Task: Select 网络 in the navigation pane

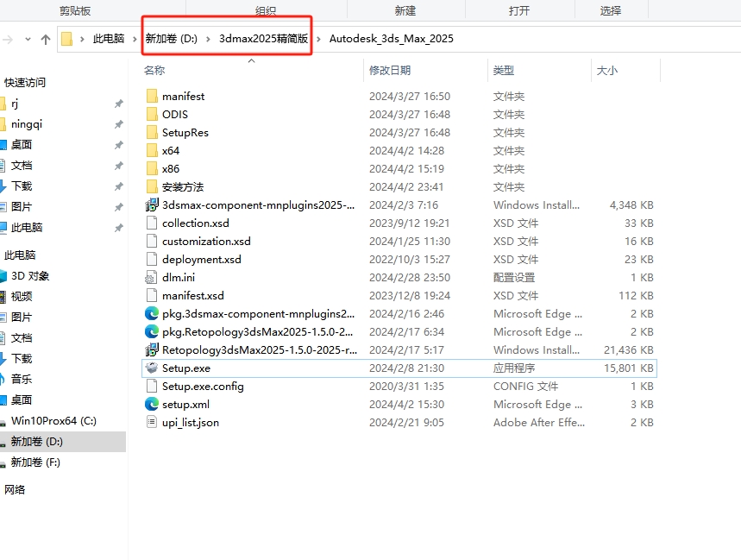Action: (16, 490)
